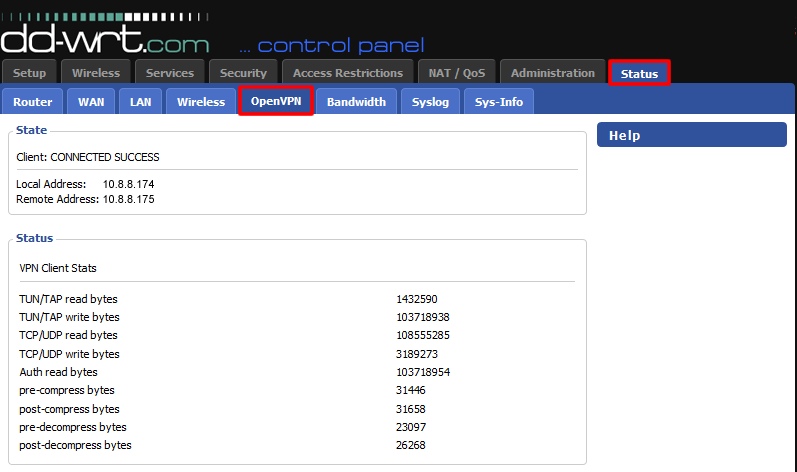The width and height of the screenshot is (797, 472).
Task: Open the Sys-Info sub-tab
Action: pyautogui.click(x=498, y=102)
